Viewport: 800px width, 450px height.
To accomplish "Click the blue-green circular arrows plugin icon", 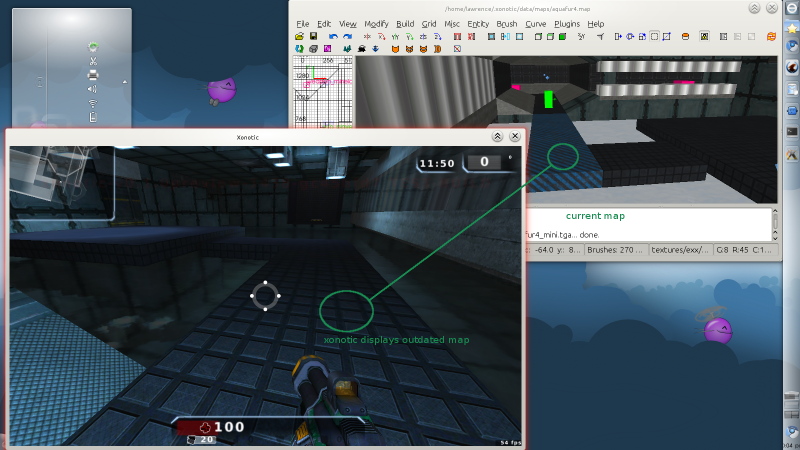I will [x=299, y=49].
